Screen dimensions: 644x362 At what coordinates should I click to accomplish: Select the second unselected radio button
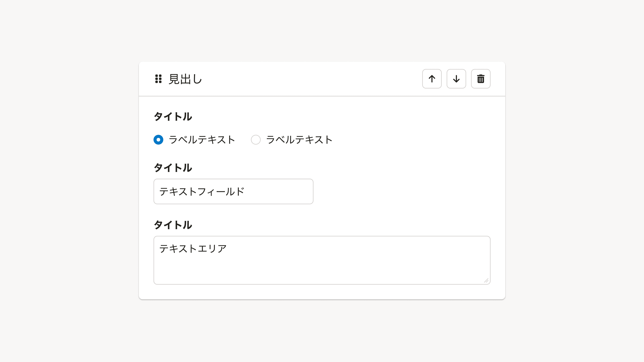255,140
